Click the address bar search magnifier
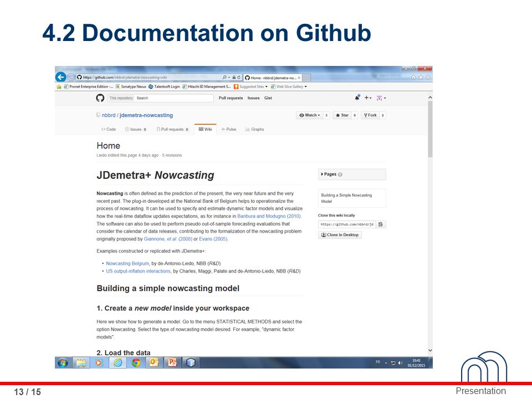 pyautogui.click(x=224, y=78)
